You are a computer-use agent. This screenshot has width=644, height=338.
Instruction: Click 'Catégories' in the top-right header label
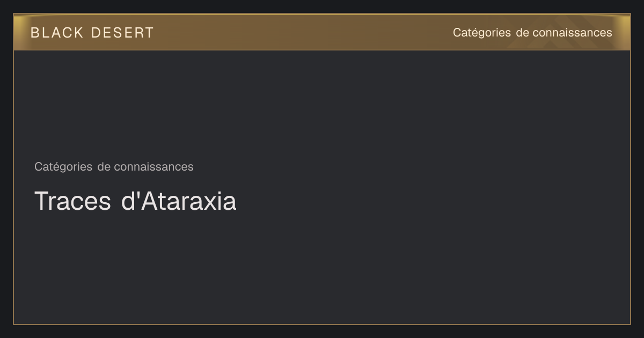point(482,33)
